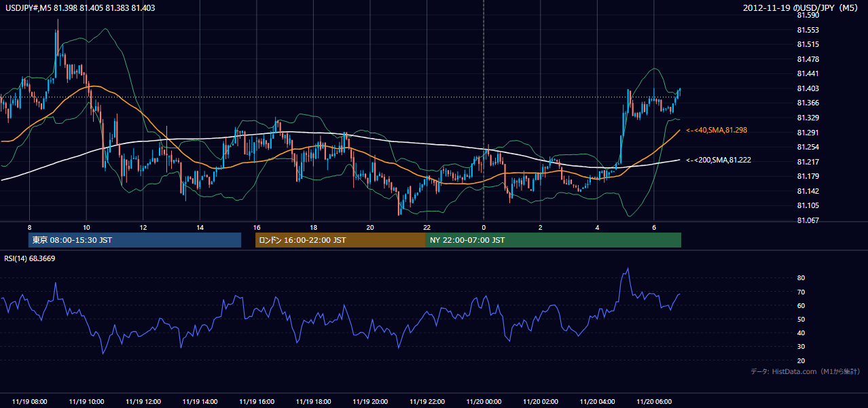This screenshot has height=408, width=868.
Task: Click the 11/19 22:00 time label
Action: point(427,401)
